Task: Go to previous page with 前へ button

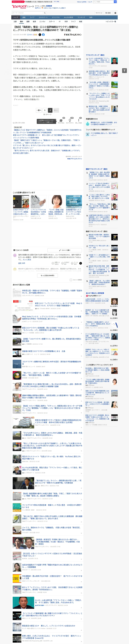Action: pos(39,110)
